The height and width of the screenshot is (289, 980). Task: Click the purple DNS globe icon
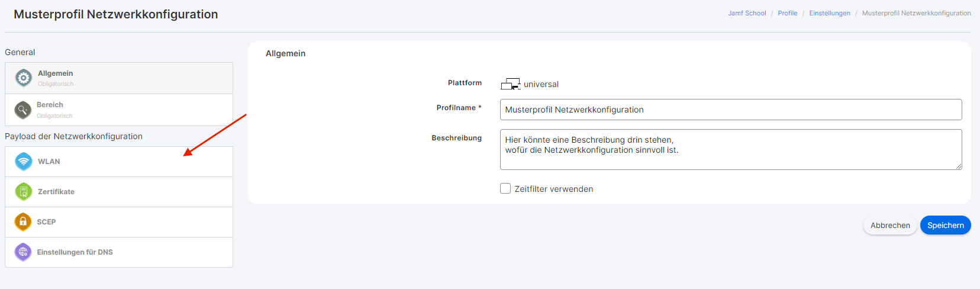[x=23, y=252]
